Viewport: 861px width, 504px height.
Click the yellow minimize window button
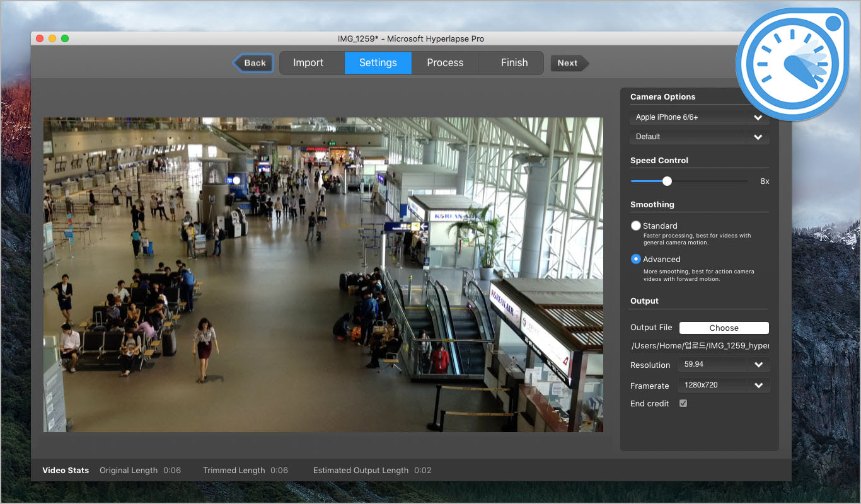52,38
